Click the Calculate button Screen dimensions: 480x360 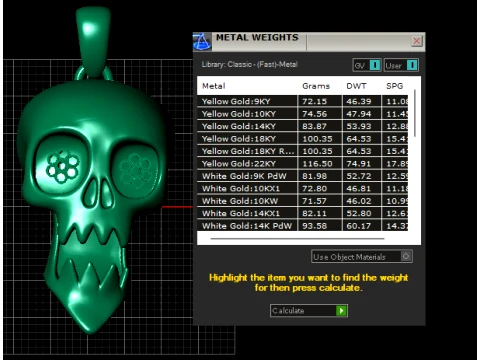tap(309, 311)
